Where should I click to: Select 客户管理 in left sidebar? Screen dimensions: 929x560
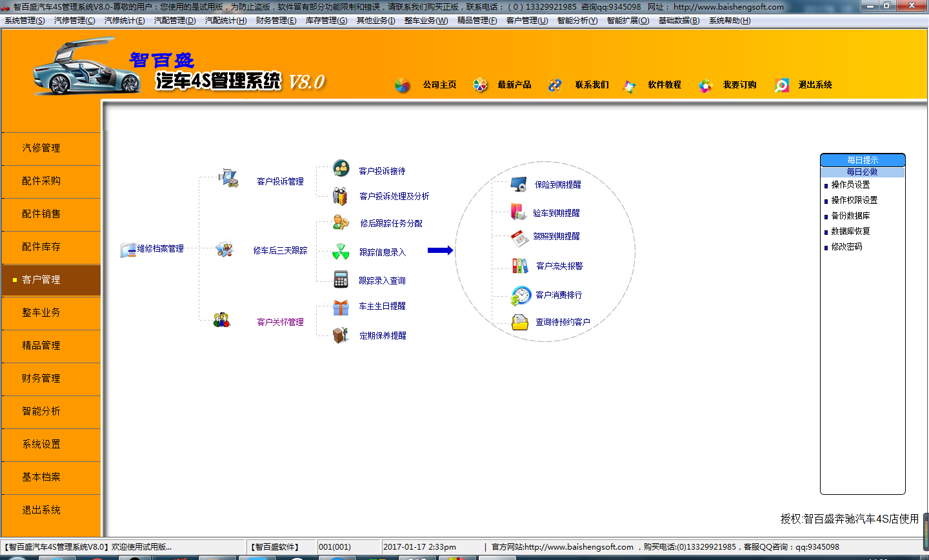[51, 280]
